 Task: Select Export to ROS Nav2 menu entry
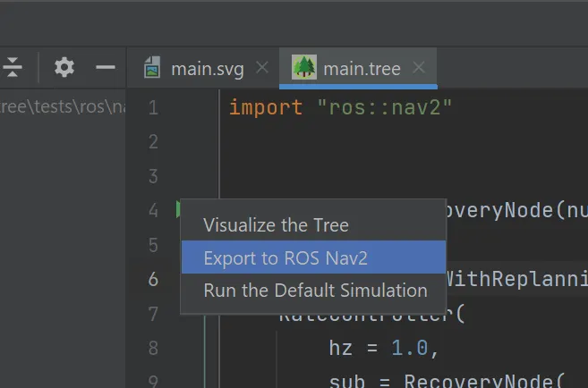[313, 257]
